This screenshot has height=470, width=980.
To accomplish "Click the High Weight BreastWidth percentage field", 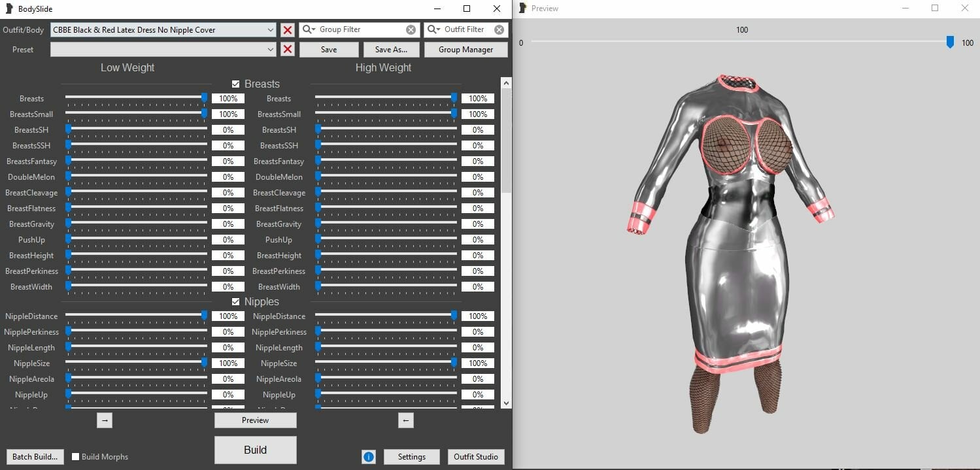I will pyautogui.click(x=478, y=287).
